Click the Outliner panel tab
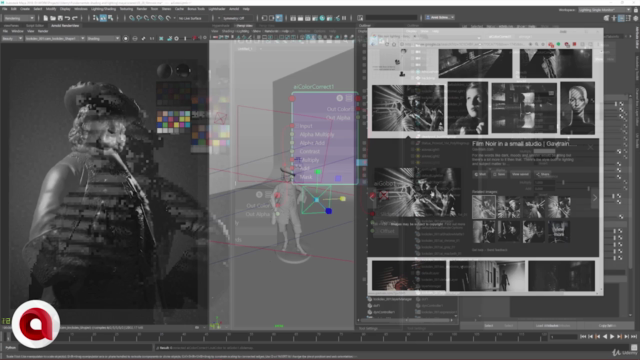This screenshot has width=640, height=360. (364, 26)
